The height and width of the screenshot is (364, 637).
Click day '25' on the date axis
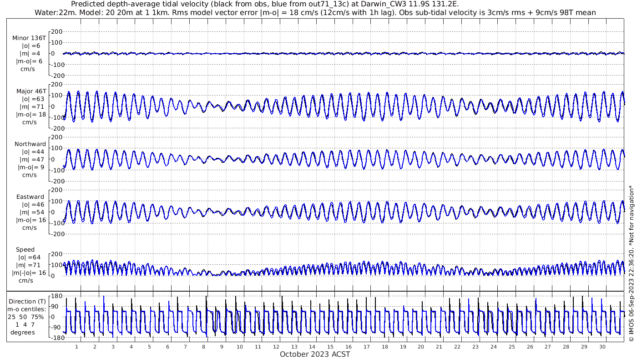(512, 347)
